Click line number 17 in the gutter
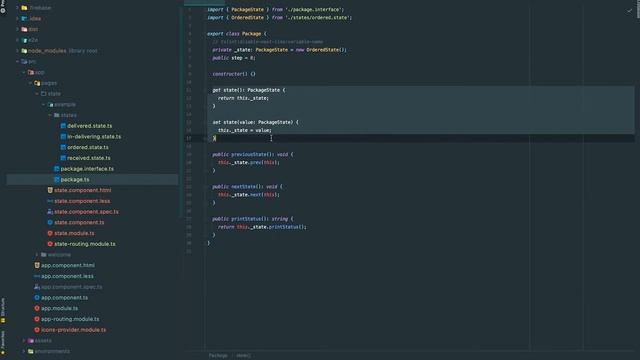This screenshot has height=360, width=640. 189,138
